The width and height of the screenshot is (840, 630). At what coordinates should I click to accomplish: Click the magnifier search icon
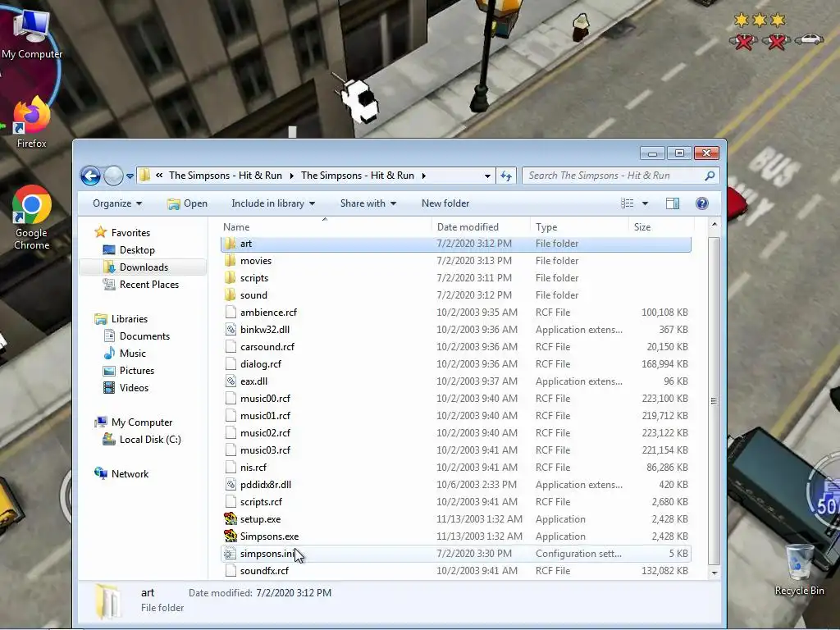pyautogui.click(x=710, y=176)
